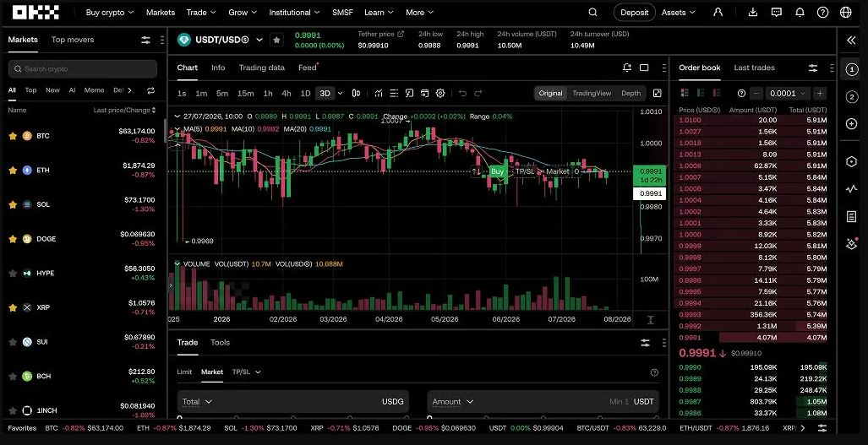The image size is (868, 445).
Task: Open the Tools tab in the trade panel
Action: point(220,343)
